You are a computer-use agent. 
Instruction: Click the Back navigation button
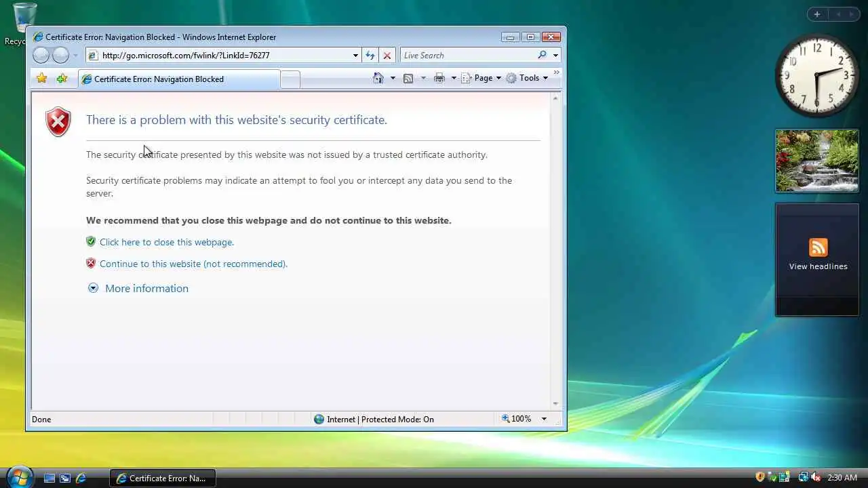click(41, 56)
